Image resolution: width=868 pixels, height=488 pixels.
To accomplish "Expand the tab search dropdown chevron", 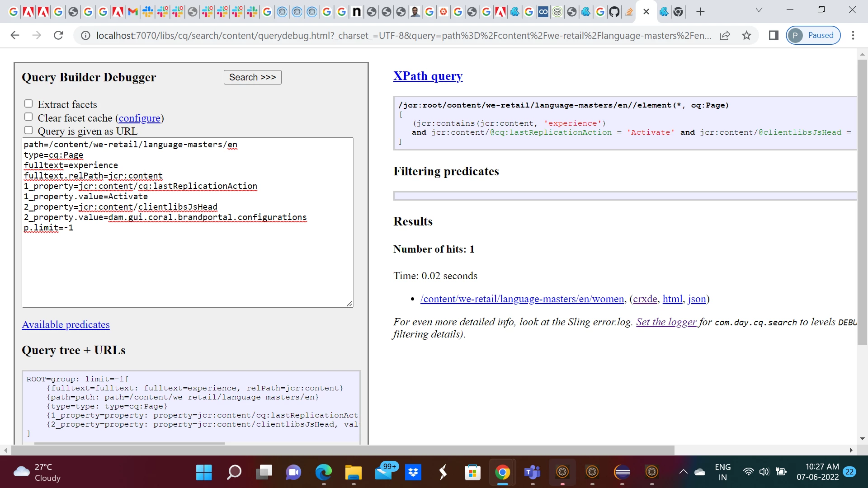I will (x=759, y=10).
